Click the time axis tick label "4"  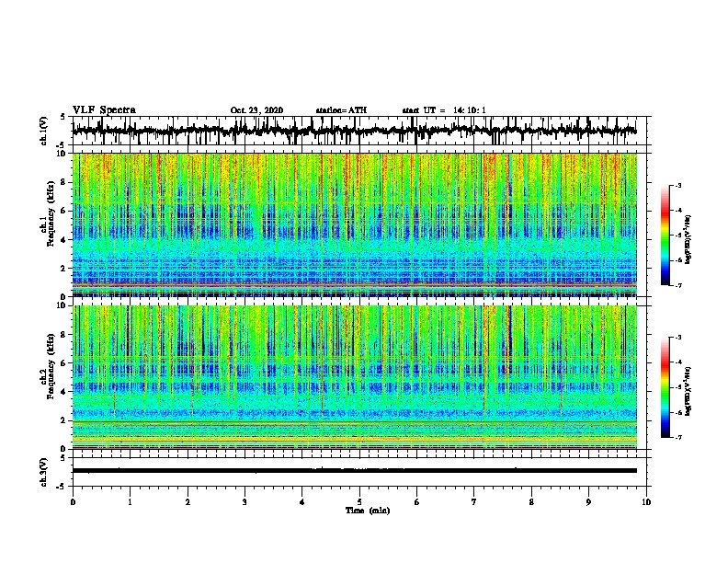(x=302, y=502)
